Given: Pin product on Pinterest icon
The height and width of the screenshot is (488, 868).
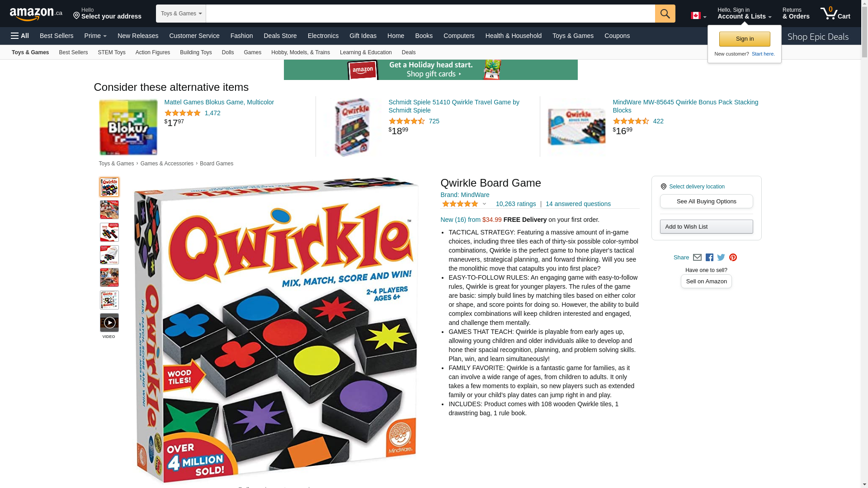Looking at the screenshot, I should click(x=733, y=258).
